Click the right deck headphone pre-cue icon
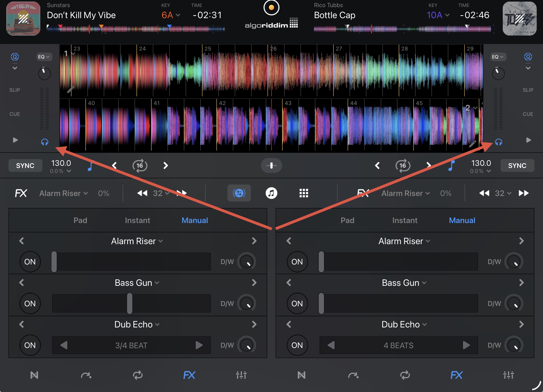The height and width of the screenshot is (392, 543). (x=498, y=142)
